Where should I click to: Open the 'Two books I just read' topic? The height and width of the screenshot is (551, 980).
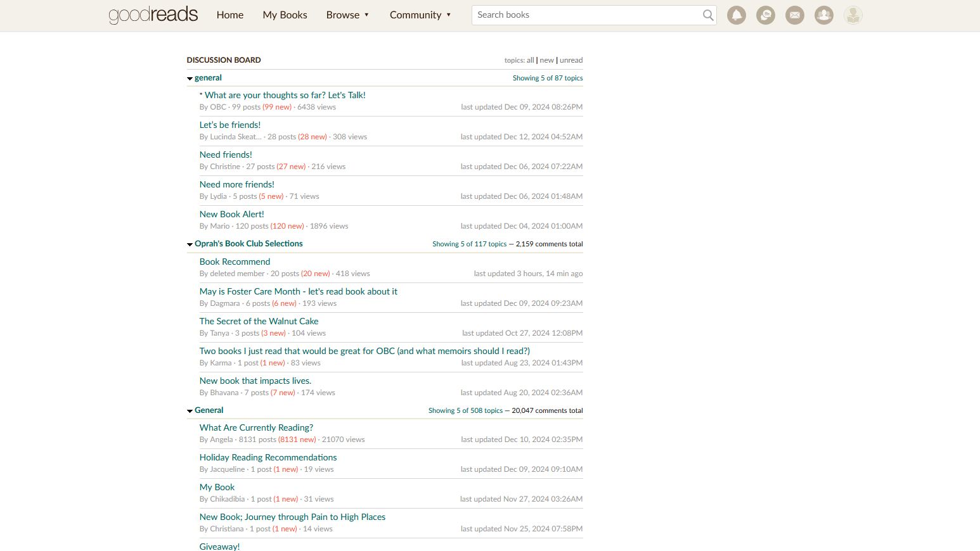point(364,351)
